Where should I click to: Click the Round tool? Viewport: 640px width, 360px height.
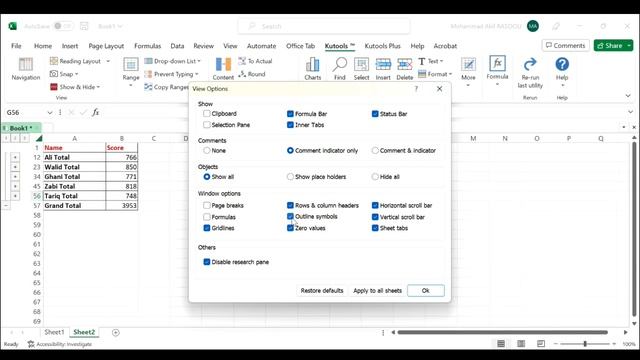[252, 74]
